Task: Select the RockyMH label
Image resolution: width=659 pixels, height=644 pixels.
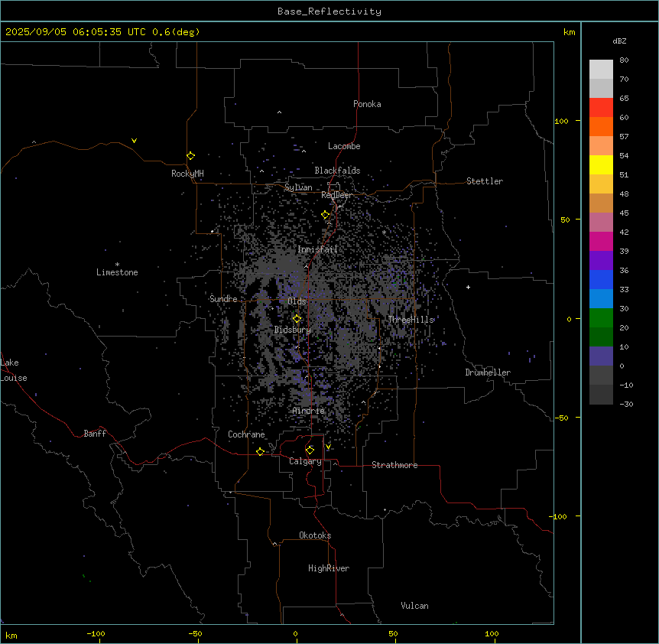Action: pos(187,174)
